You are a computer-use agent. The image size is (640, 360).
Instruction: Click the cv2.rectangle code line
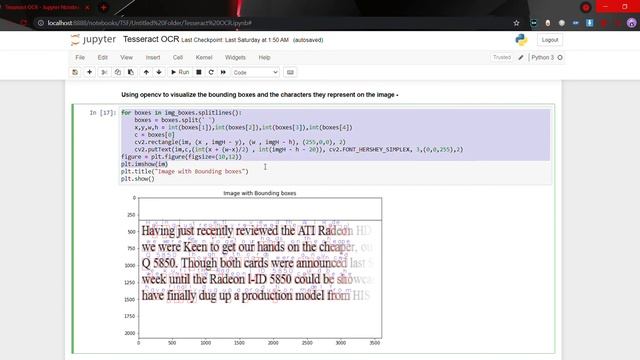240,142
